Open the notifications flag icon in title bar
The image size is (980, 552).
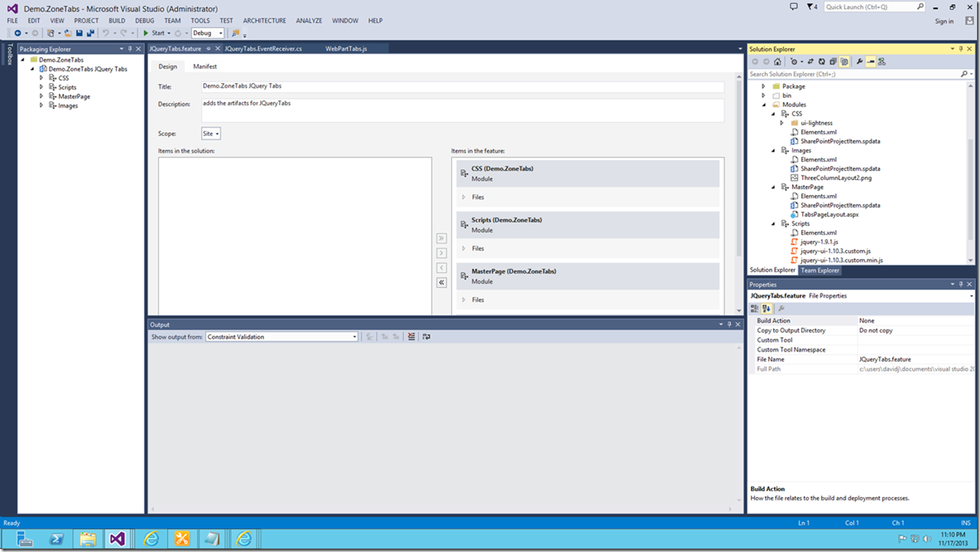tap(812, 7)
